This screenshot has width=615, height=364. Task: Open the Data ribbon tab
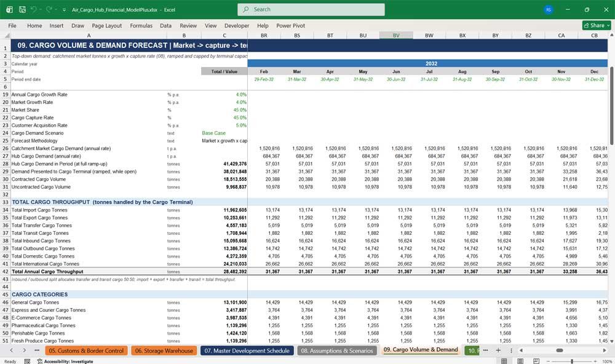(165, 25)
